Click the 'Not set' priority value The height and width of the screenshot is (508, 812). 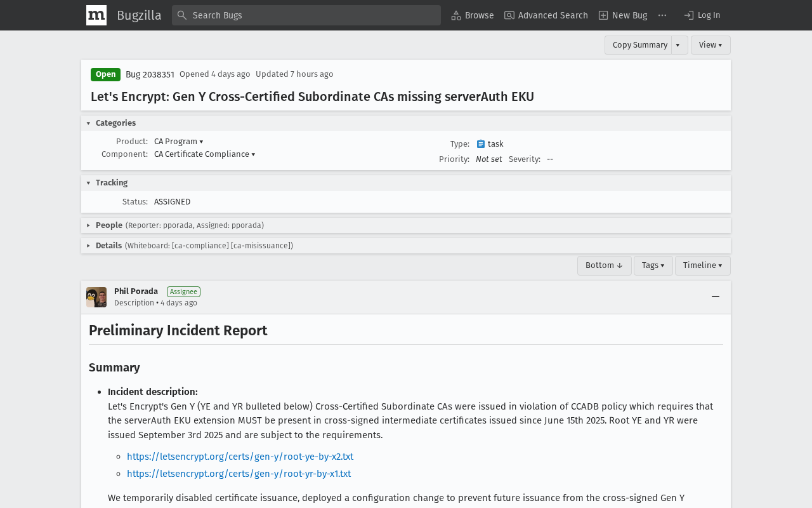(488, 159)
